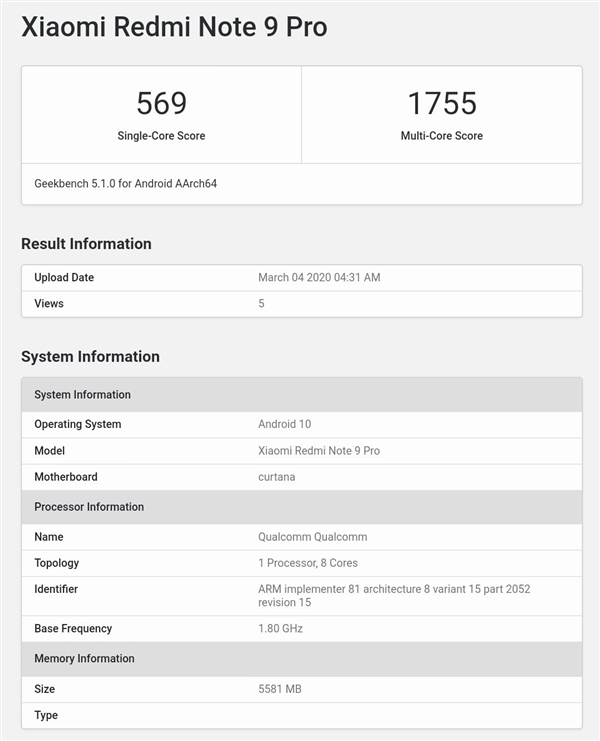The width and height of the screenshot is (600, 741).
Task: Click the 1.80 GHz base frequency value
Action: (281, 629)
